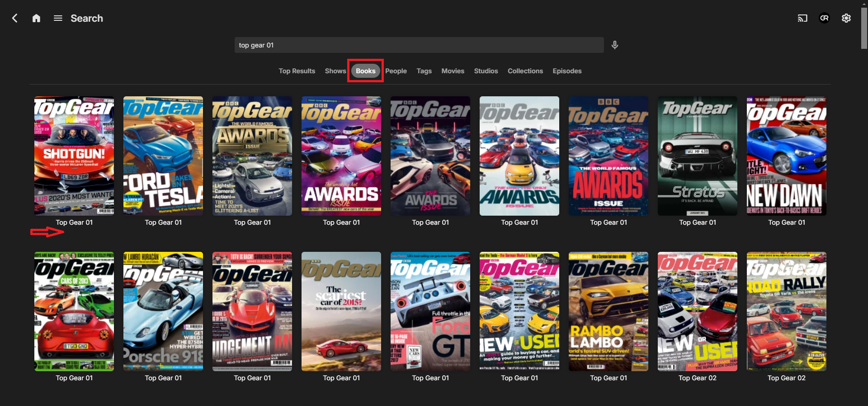
Task: Open the Rambo Lambo magazine cover
Action: pyautogui.click(x=608, y=312)
